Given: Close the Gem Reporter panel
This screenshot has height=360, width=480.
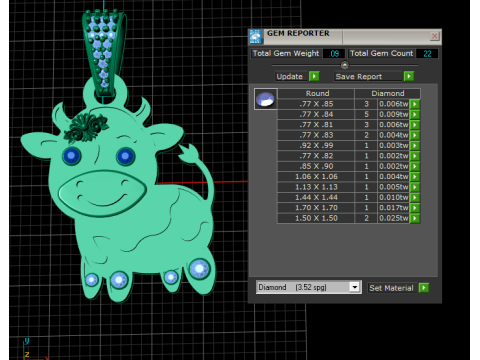Looking at the screenshot, I should (434, 36).
